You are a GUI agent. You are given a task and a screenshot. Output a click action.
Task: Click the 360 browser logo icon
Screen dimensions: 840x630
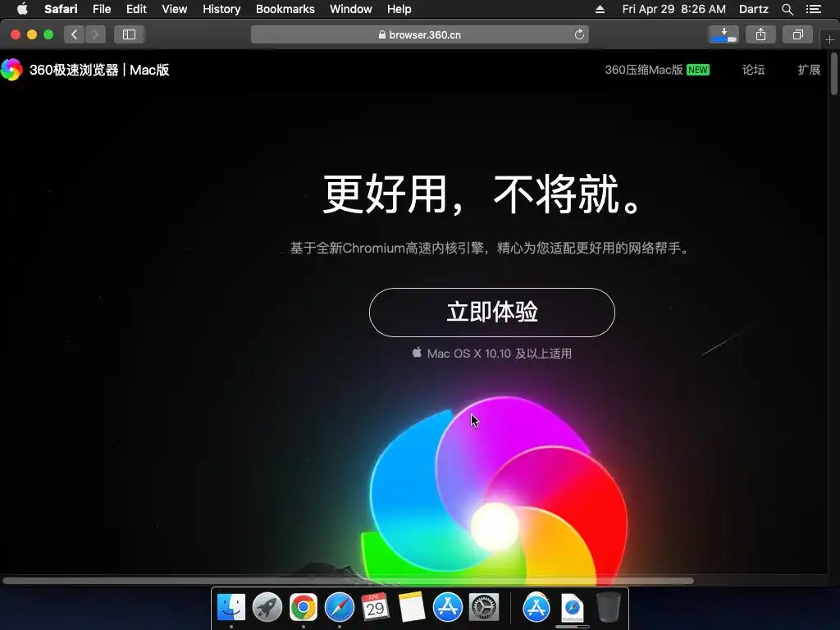coord(11,70)
